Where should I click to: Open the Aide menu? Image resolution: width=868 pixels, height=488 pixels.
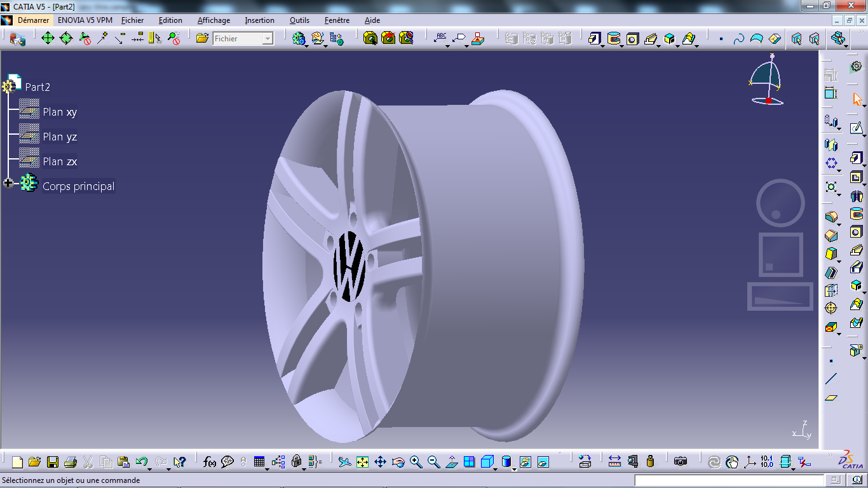pyautogui.click(x=372, y=20)
